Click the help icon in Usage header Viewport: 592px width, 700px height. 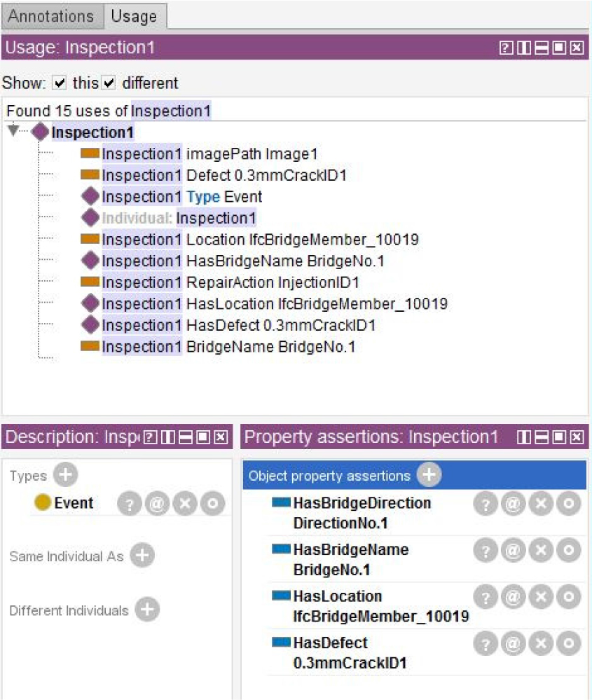coord(504,48)
